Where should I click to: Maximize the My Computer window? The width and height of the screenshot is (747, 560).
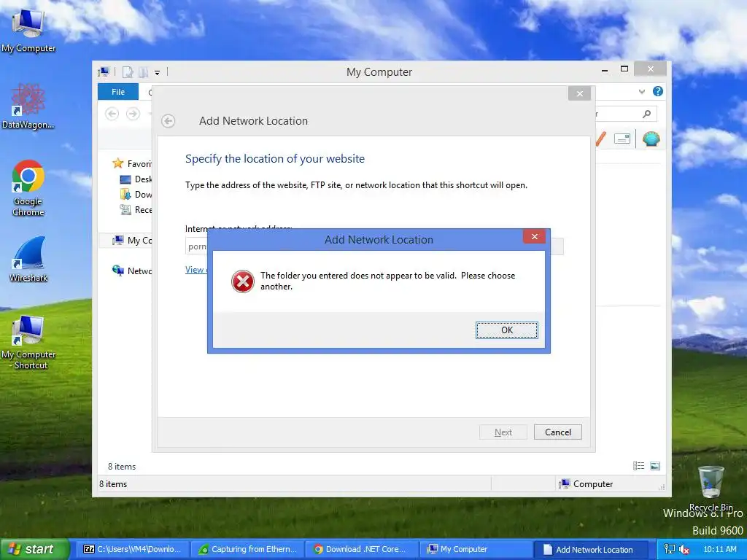(x=624, y=69)
